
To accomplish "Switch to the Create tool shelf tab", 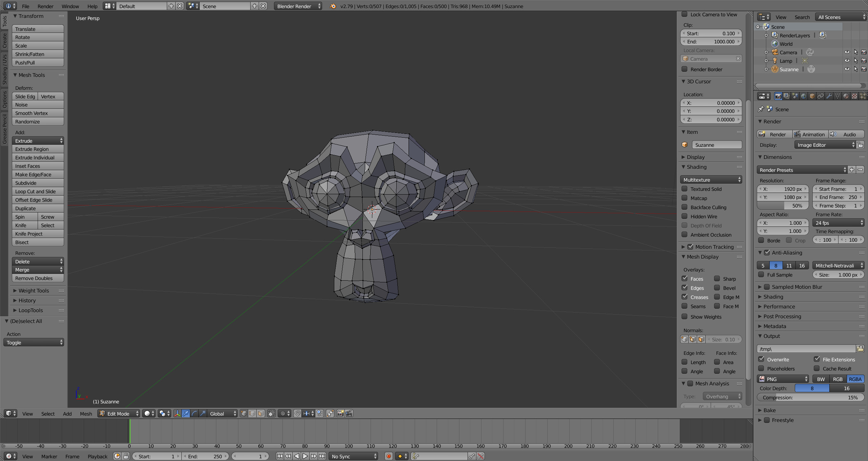I will click(4, 40).
